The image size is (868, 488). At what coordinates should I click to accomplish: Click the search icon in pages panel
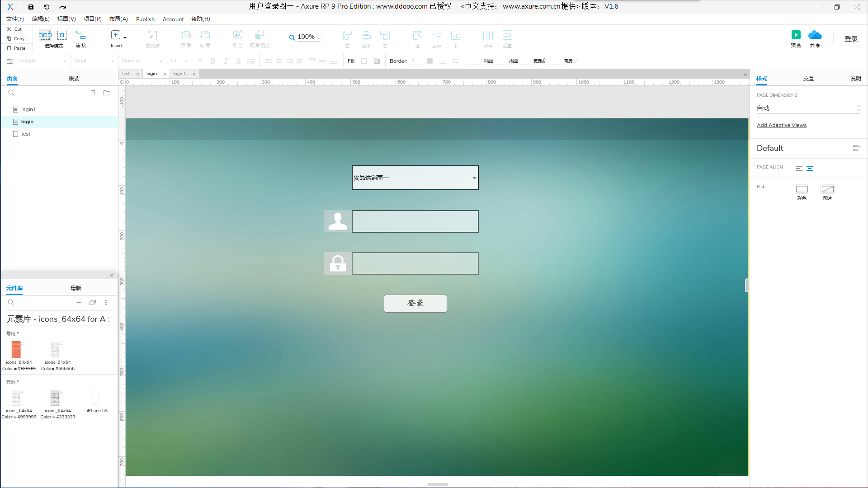point(11,93)
